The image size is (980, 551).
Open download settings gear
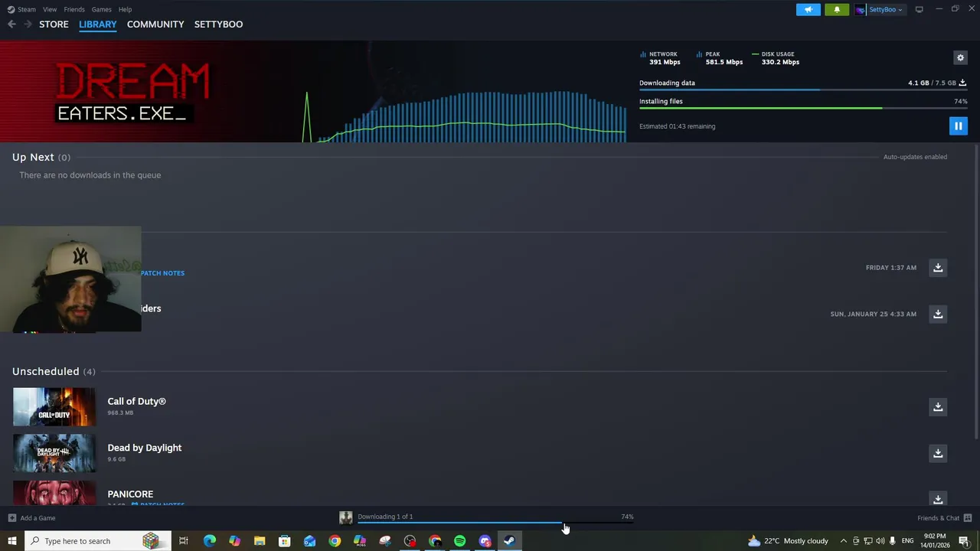click(x=960, y=57)
